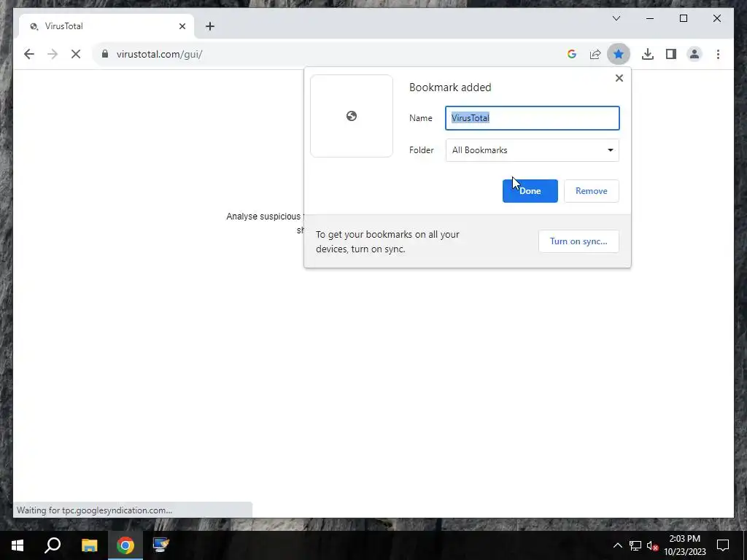The height and width of the screenshot is (560, 747).
Task: Close the VirusTotal tab
Action: [x=182, y=26]
